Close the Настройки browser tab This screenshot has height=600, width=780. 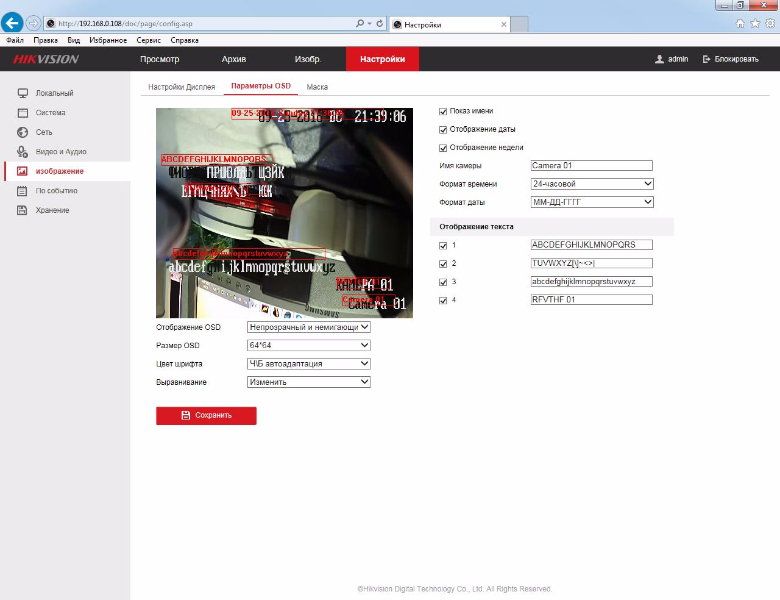pyautogui.click(x=503, y=24)
